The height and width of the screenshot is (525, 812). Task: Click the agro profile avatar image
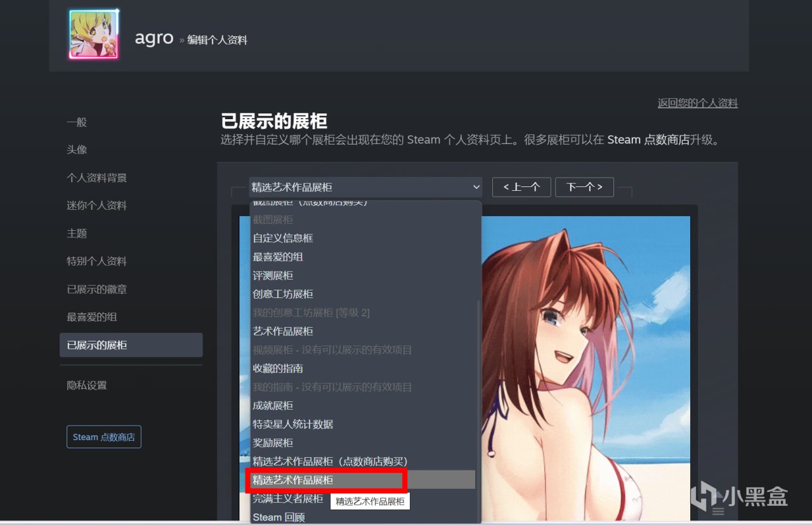[94, 36]
